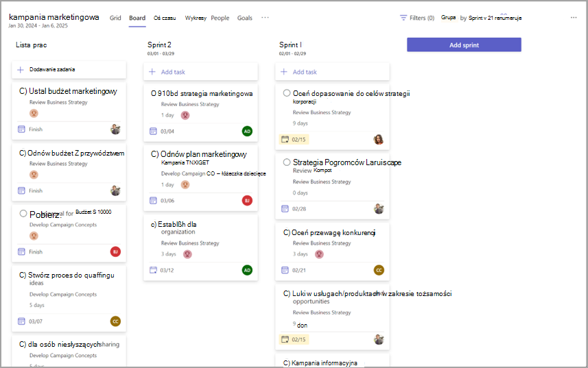Image resolution: width=588 pixels, height=368 pixels.
Task: Click 03/12 calendar icon on Establish card
Action: point(154,270)
